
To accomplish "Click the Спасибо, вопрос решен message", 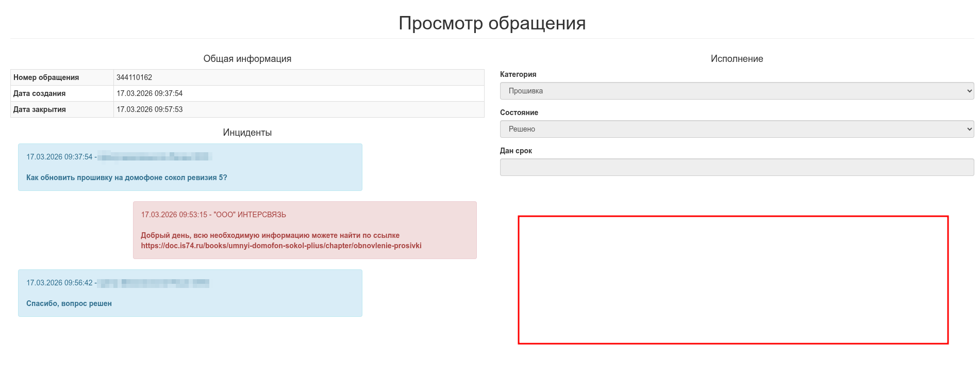I will click(69, 303).
